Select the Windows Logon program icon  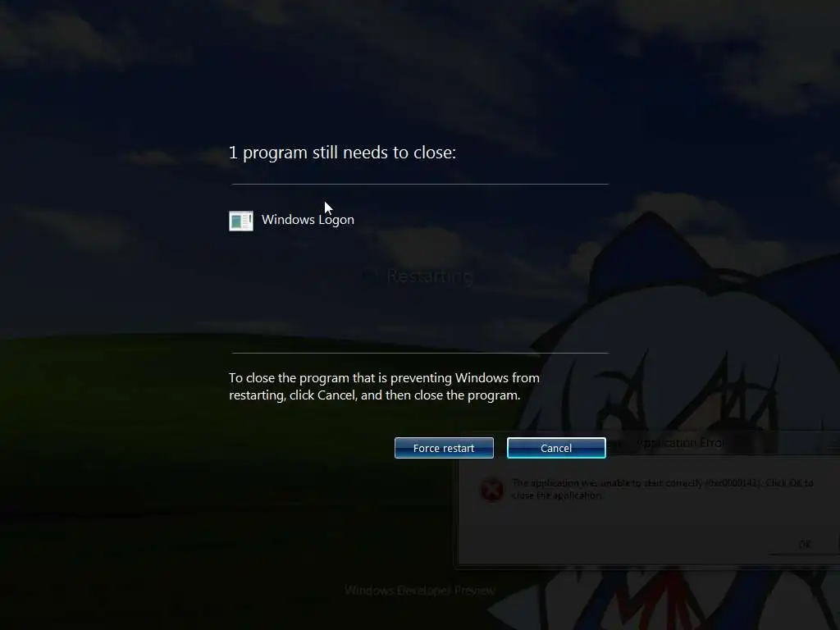click(x=241, y=221)
